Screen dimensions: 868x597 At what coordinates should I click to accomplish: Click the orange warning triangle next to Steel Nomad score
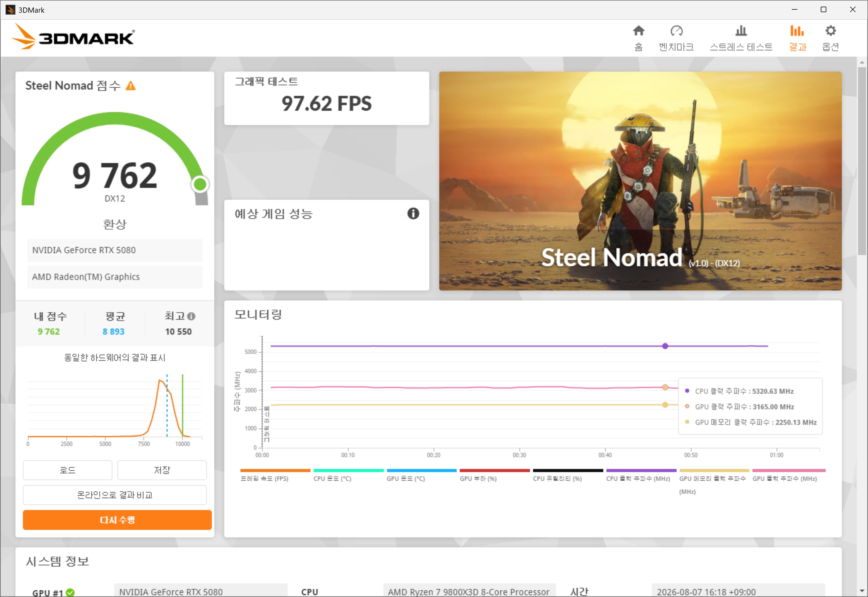tap(130, 86)
